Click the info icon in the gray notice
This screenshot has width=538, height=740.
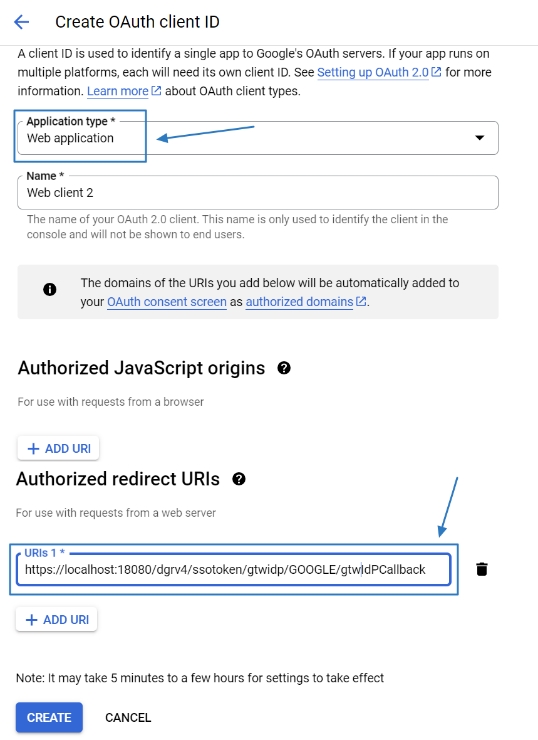50,289
